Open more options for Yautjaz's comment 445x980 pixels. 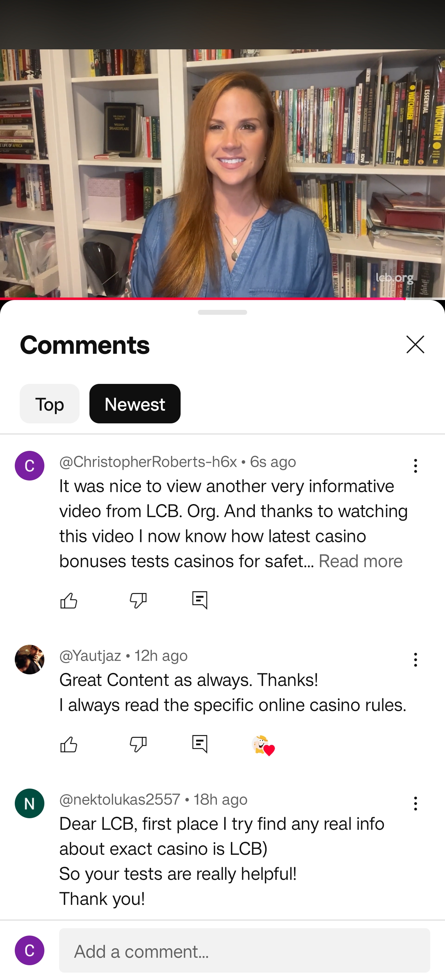pyautogui.click(x=415, y=660)
